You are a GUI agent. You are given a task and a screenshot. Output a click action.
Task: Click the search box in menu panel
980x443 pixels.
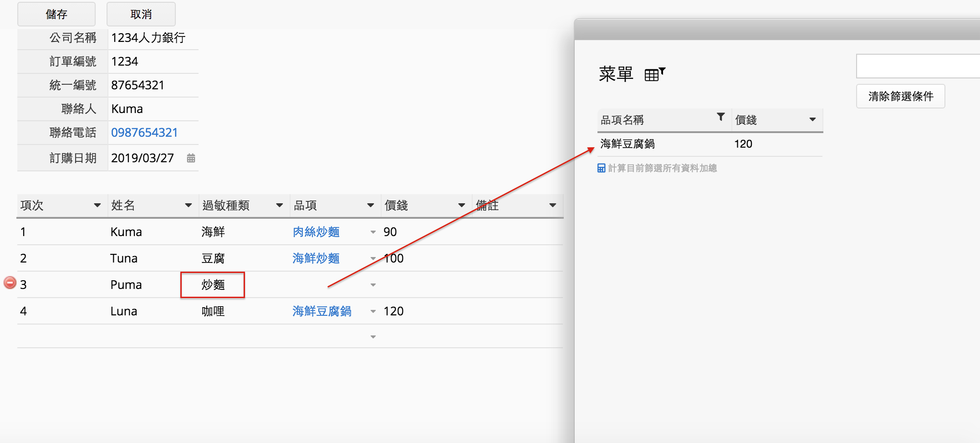(x=917, y=67)
